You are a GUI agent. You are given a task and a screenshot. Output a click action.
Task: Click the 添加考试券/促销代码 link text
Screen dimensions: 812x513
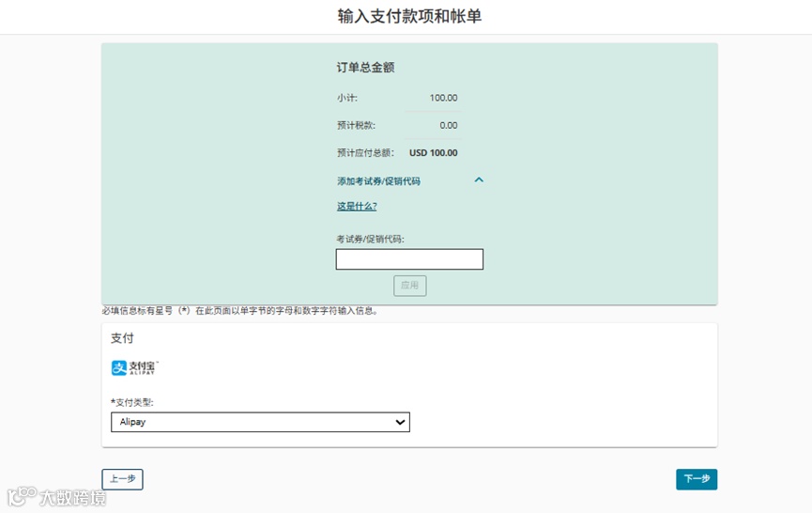(378, 180)
